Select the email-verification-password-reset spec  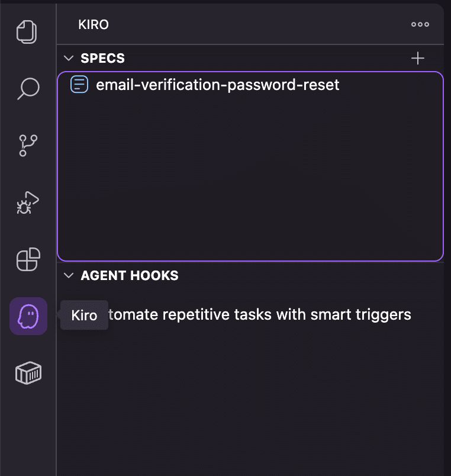point(217,85)
